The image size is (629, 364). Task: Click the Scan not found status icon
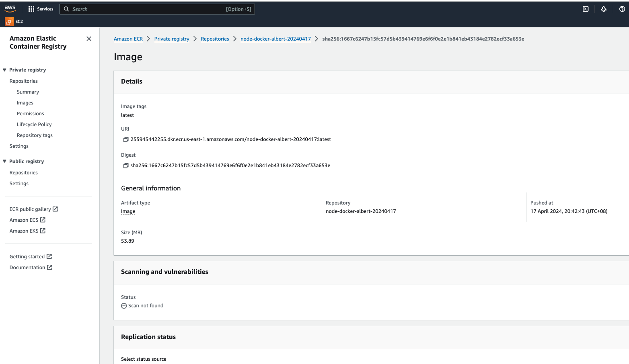pyautogui.click(x=124, y=306)
